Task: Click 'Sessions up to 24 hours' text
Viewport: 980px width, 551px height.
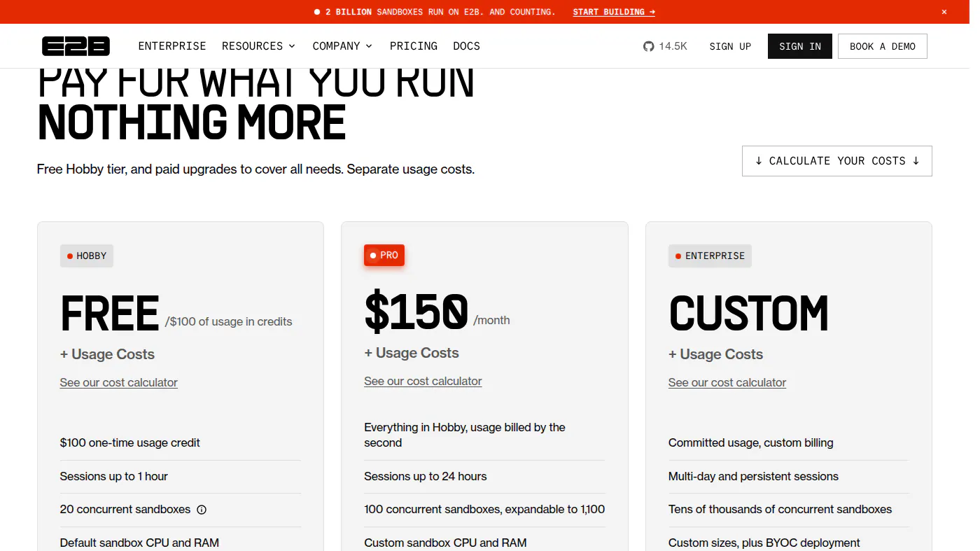Action: click(426, 476)
